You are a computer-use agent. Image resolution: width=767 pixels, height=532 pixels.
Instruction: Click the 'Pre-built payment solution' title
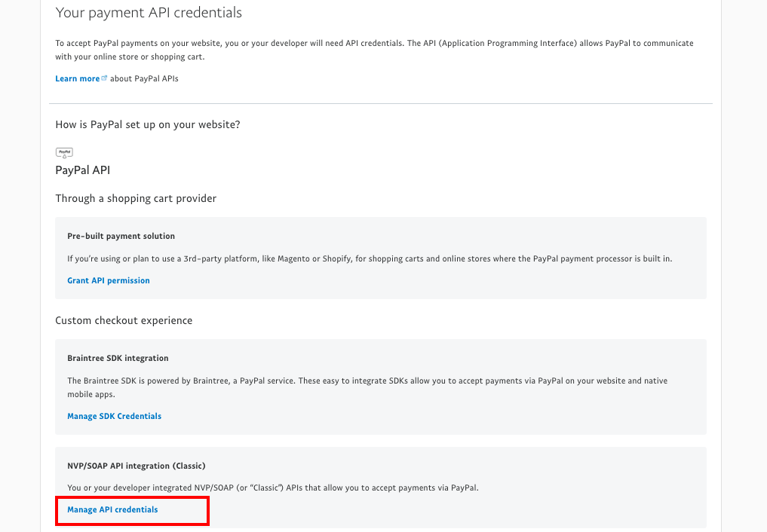click(121, 236)
